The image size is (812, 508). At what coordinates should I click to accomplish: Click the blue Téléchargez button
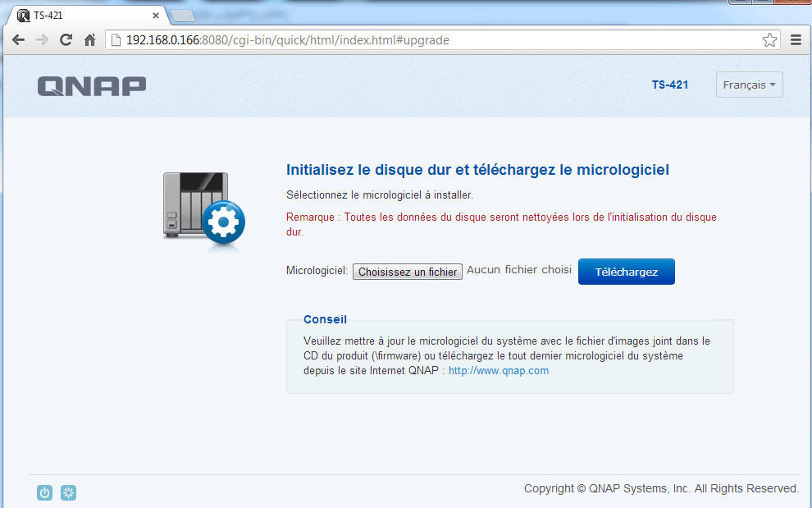click(x=626, y=272)
